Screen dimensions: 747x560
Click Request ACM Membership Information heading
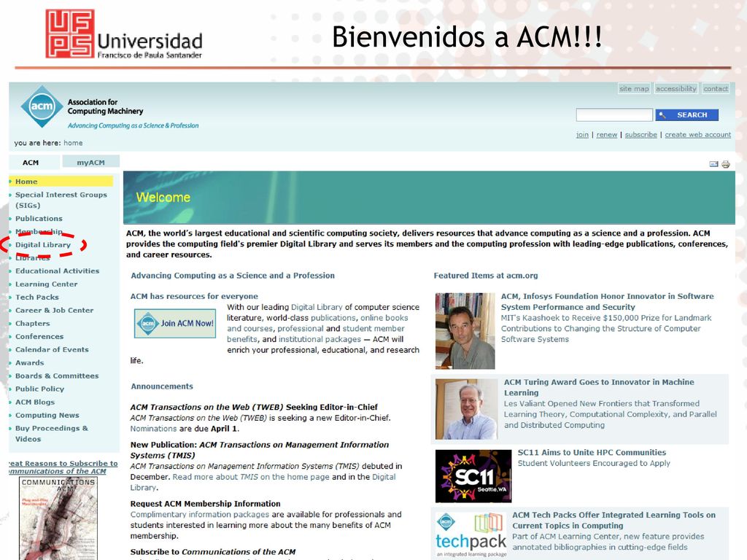point(205,504)
